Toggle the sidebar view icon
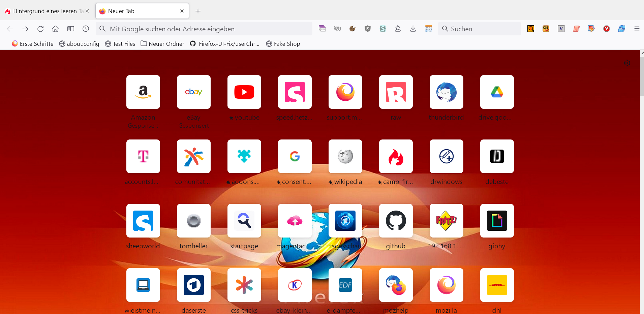 [71, 29]
